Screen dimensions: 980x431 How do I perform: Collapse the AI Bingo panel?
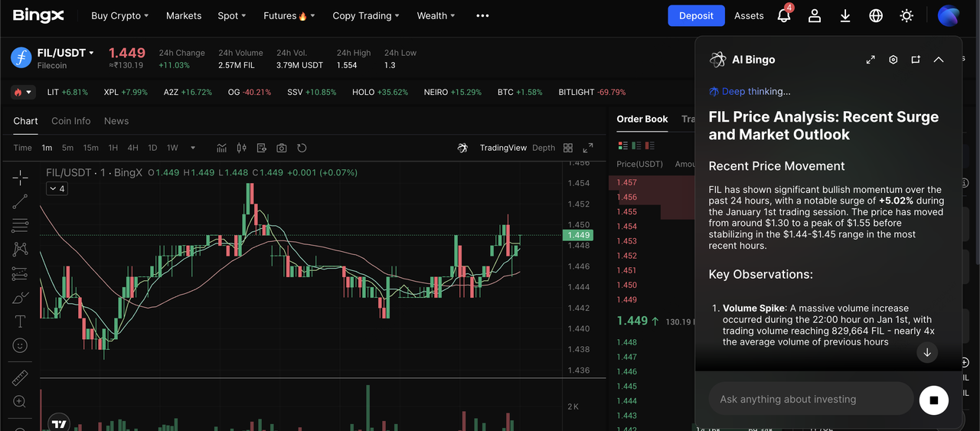(x=939, y=60)
